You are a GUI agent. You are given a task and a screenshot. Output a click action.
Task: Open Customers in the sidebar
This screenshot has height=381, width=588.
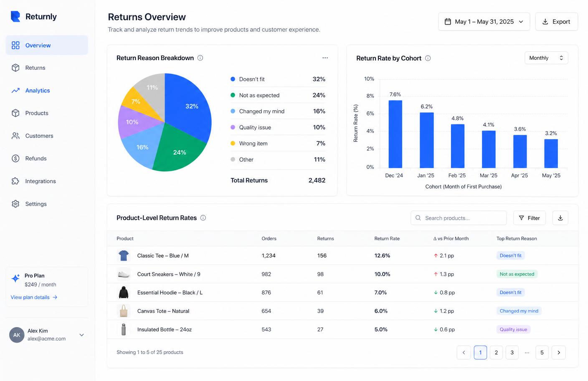coord(47,136)
